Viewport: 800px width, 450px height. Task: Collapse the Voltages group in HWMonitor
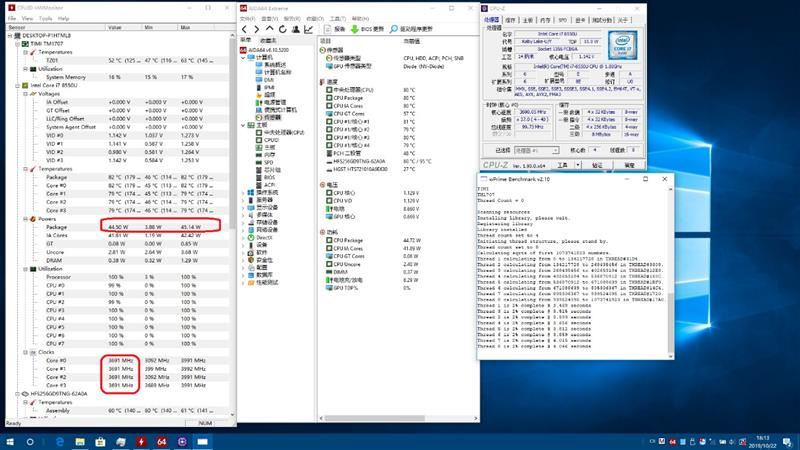click(x=26, y=94)
